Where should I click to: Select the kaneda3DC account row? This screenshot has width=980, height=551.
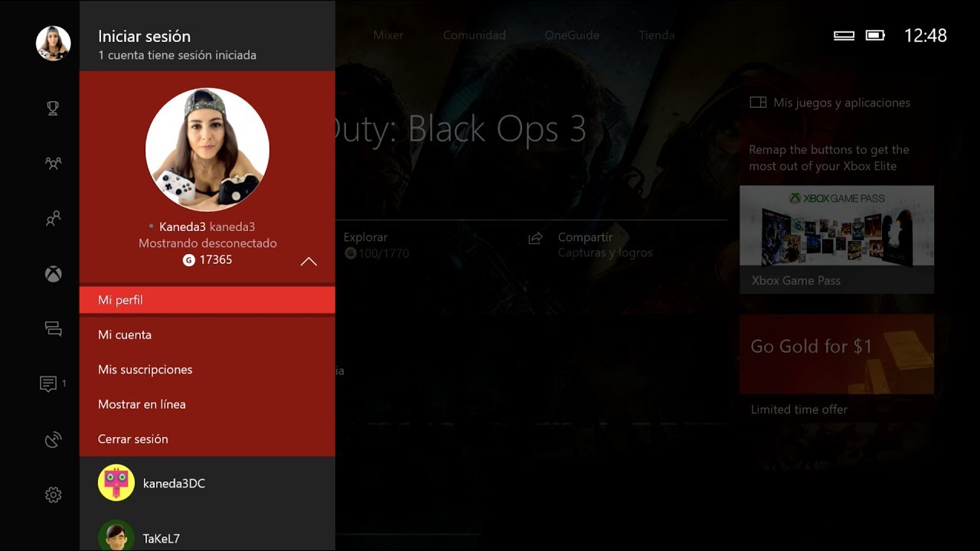click(207, 484)
